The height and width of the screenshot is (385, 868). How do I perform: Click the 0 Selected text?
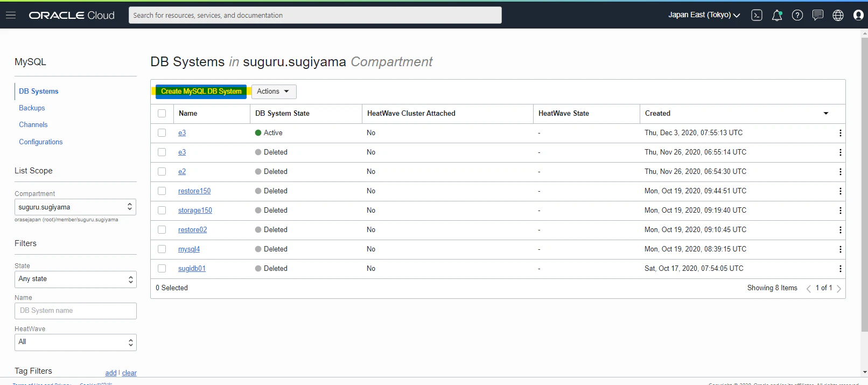coord(172,288)
